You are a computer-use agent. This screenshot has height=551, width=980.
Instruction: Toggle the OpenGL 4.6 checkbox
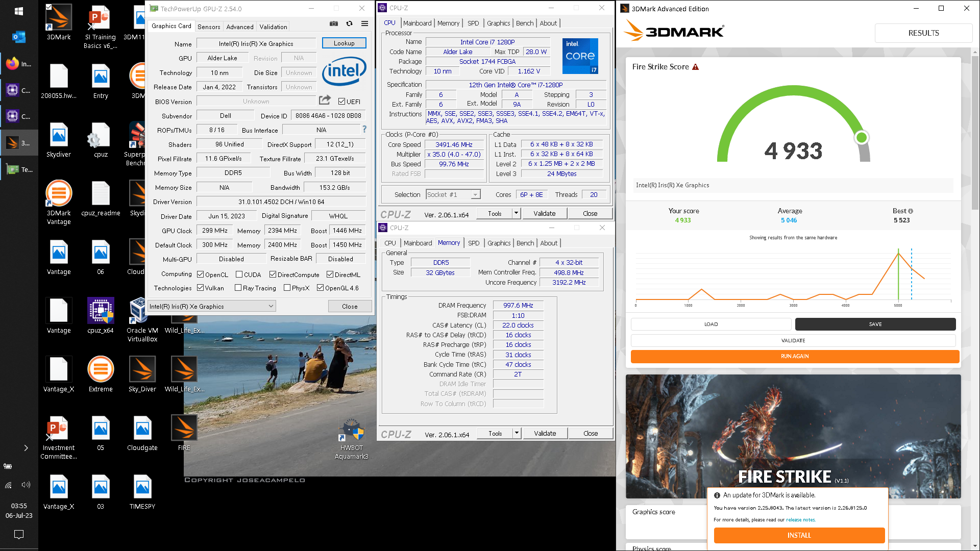(320, 288)
